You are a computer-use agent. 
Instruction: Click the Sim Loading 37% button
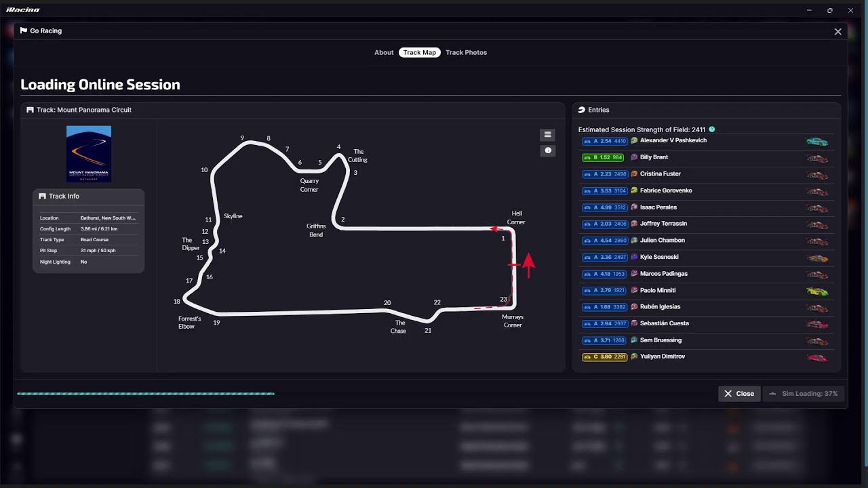(x=804, y=394)
